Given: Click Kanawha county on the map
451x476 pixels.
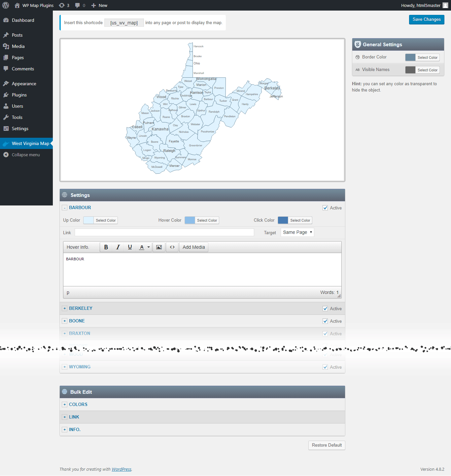Looking at the screenshot, I should [160, 129].
